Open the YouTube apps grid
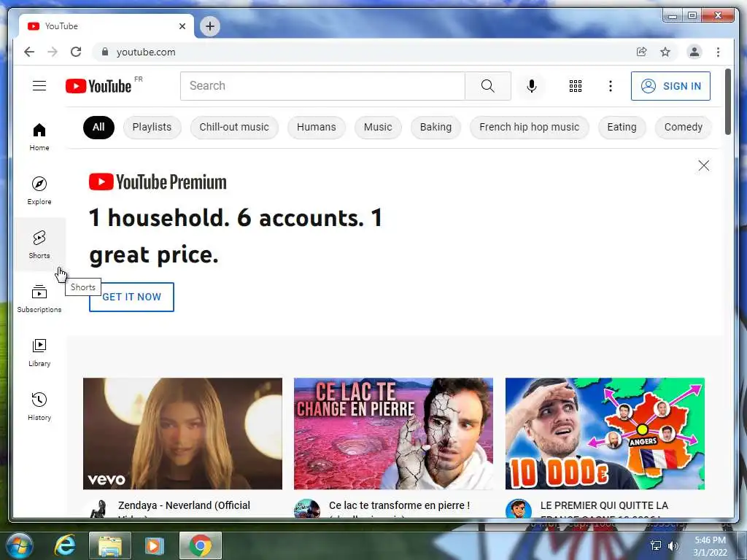747x560 pixels. [x=576, y=86]
